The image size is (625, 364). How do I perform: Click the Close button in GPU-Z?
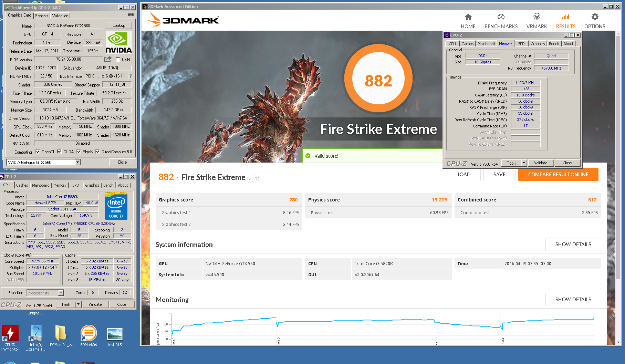pyautogui.click(x=122, y=162)
